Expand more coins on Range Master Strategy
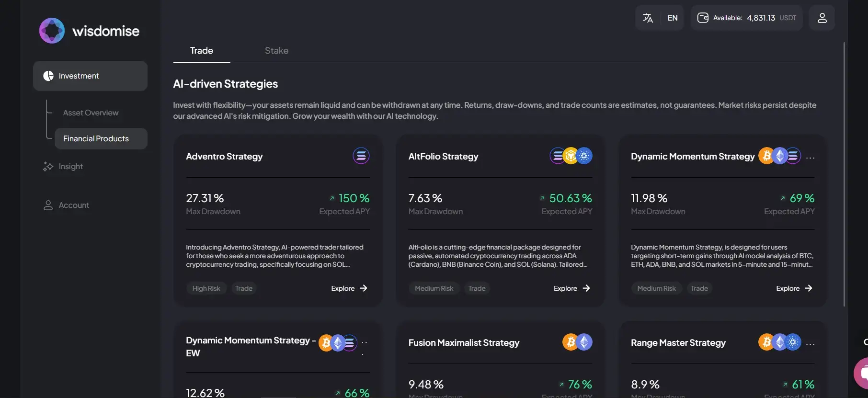 [811, 344]
